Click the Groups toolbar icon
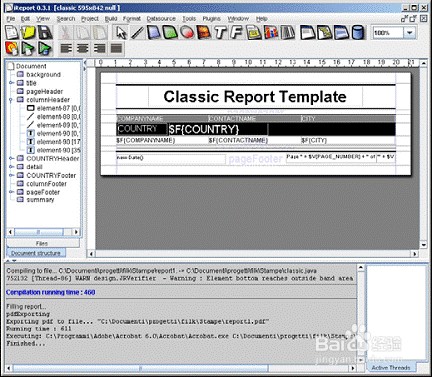The width and height of the screenshot is (432, 377). coord(325,33)
